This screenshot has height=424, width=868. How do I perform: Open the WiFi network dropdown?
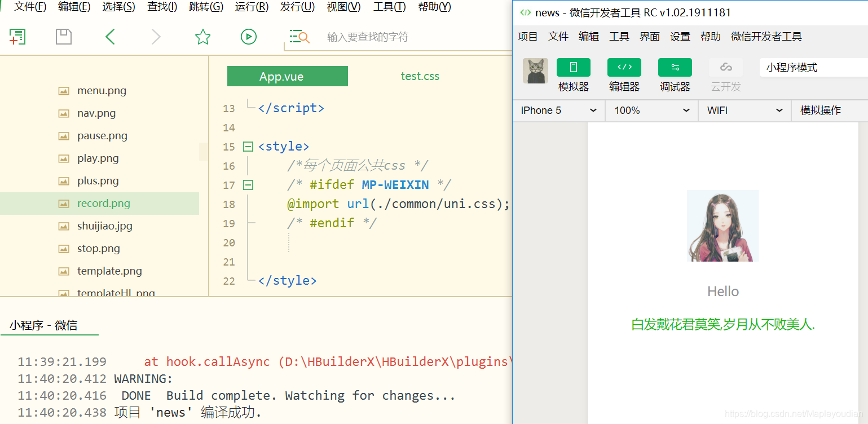(744, 110)
